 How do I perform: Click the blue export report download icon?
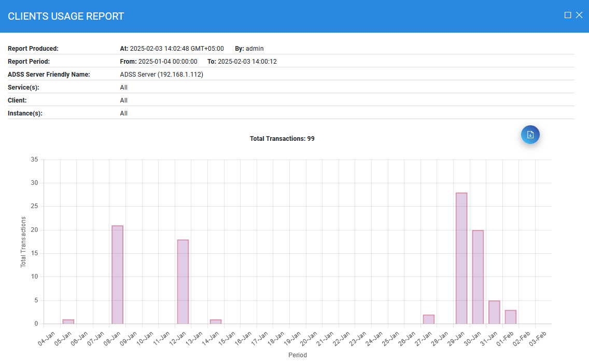pyautogui.click(x=530, y=135)
